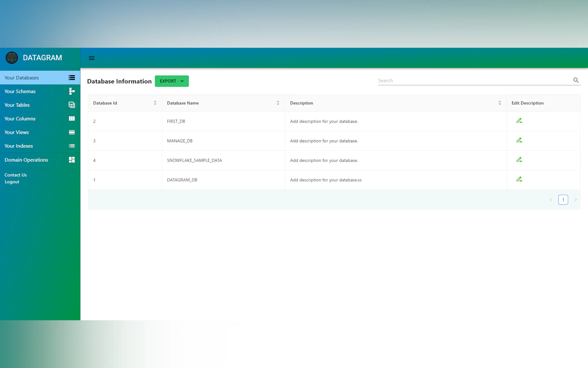Image resolution: width=588 pixels, height=368 pixels.
Task: Open the EXPORT dropdown
Action: pyautogui.click(x=172, y=81)
